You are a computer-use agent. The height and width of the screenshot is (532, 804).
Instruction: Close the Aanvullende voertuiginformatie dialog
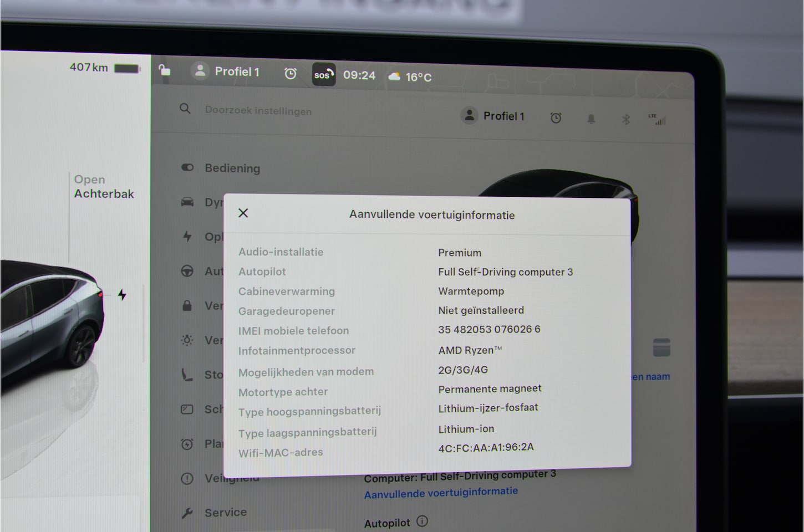click(243, 213)
